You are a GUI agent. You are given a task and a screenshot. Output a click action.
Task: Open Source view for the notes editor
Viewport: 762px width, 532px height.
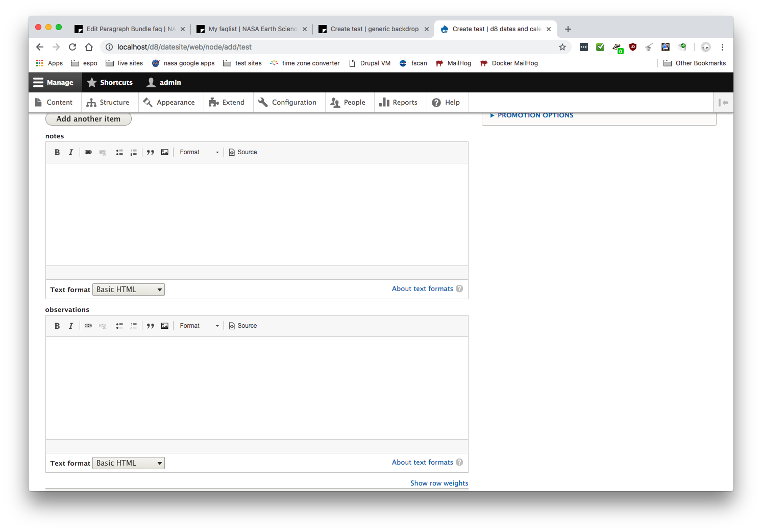pyautogui.click(x=243, y=152)
